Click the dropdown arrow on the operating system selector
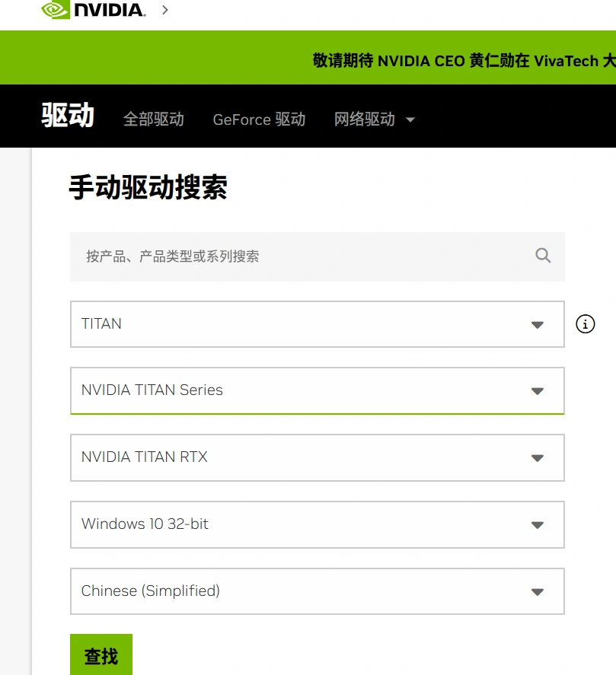616x675 pixels. coord(538,524)
